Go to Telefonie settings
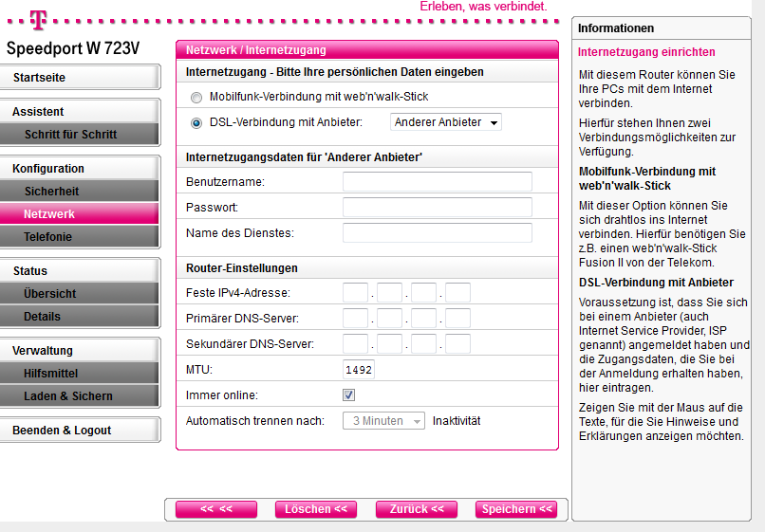The image size is (765, 532). click(79, 236)
